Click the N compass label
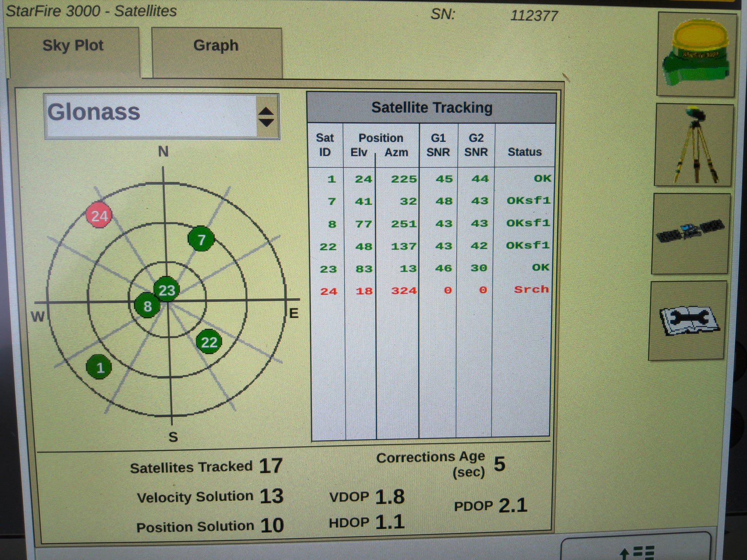Screen dimensions: 747x560 tap(164, 152)
